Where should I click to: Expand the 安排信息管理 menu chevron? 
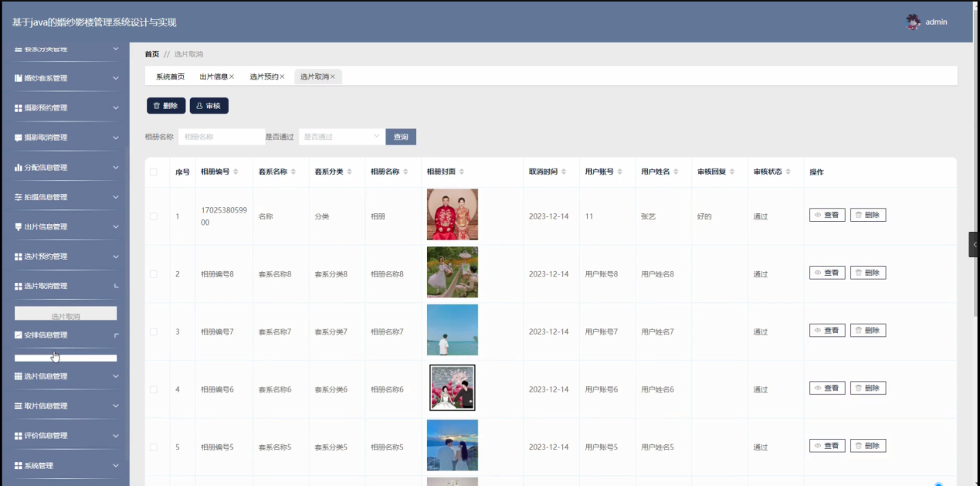(x=117, y=334)
